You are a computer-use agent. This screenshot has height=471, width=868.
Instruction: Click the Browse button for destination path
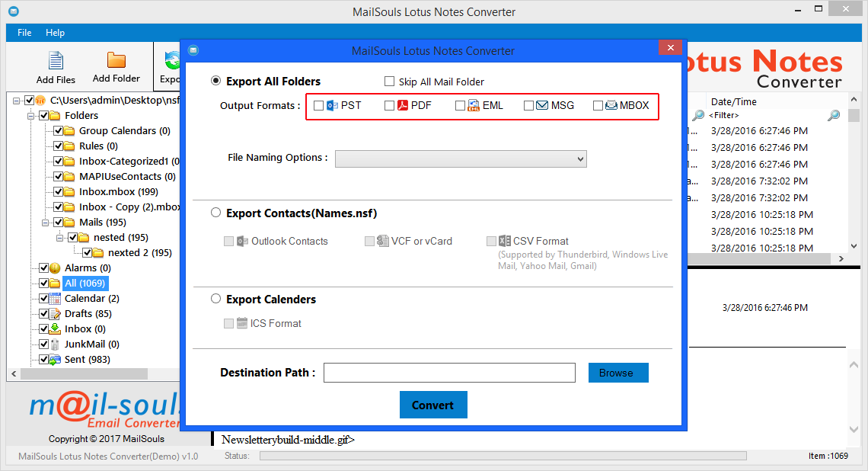[617, 373]
